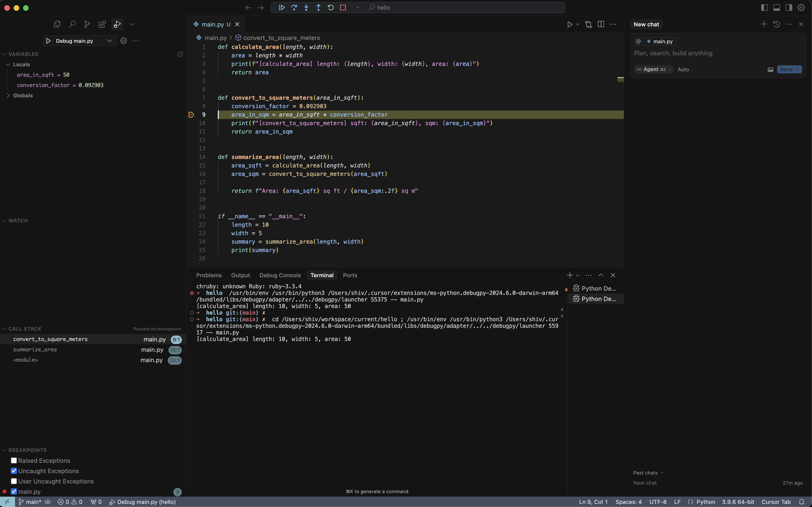Viewport: 812px width, 507px height.
Task: Collapse all variables icon
Action: pos(180,54)
